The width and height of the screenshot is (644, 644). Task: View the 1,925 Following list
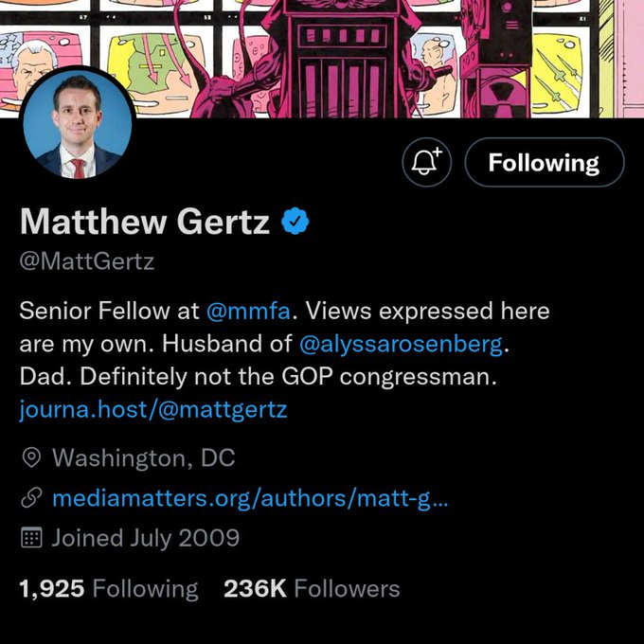109,588
